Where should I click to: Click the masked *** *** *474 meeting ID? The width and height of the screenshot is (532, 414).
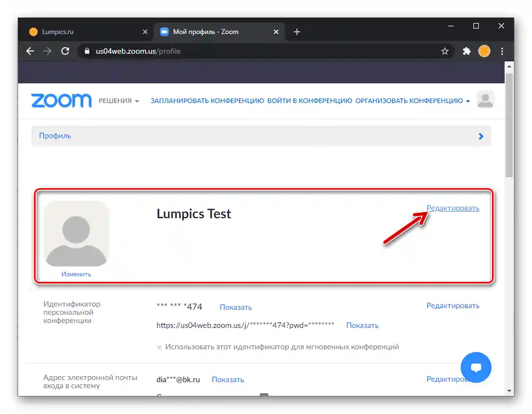pos(179,307)
